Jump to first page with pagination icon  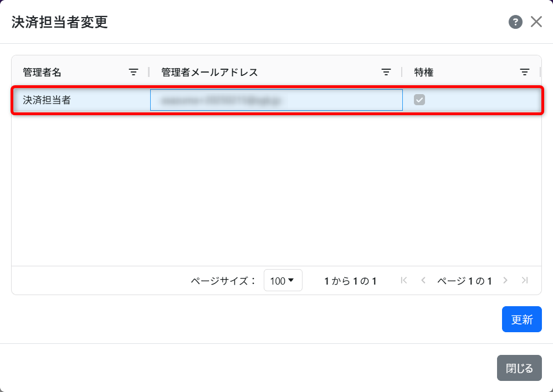point(403,281)
